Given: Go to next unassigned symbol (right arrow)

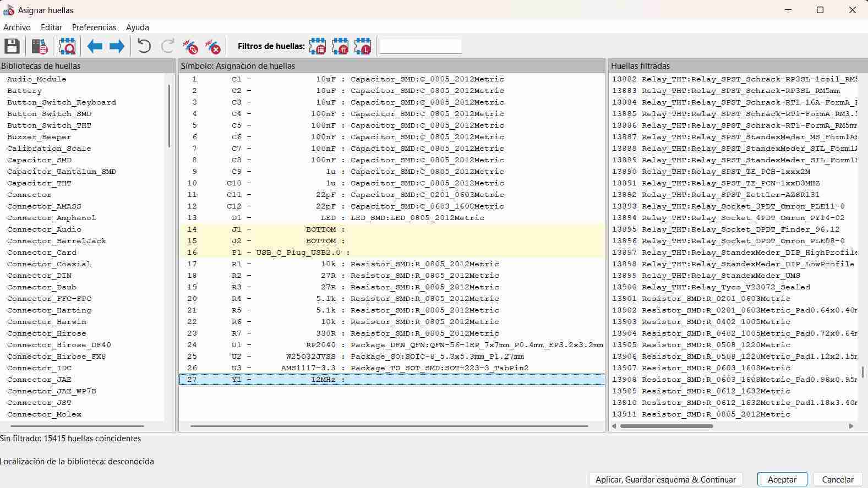Looking at the screenshot, I should pyautogui.click(x=117, y=46).
